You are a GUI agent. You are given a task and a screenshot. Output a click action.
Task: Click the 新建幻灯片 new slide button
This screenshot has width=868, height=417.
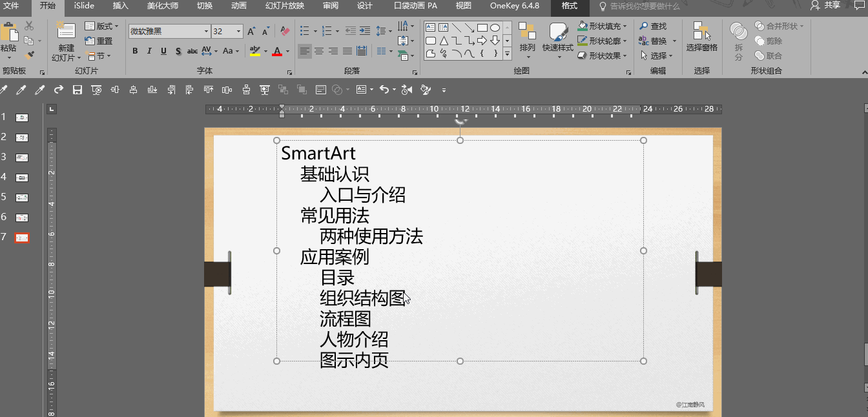(66, 41)
